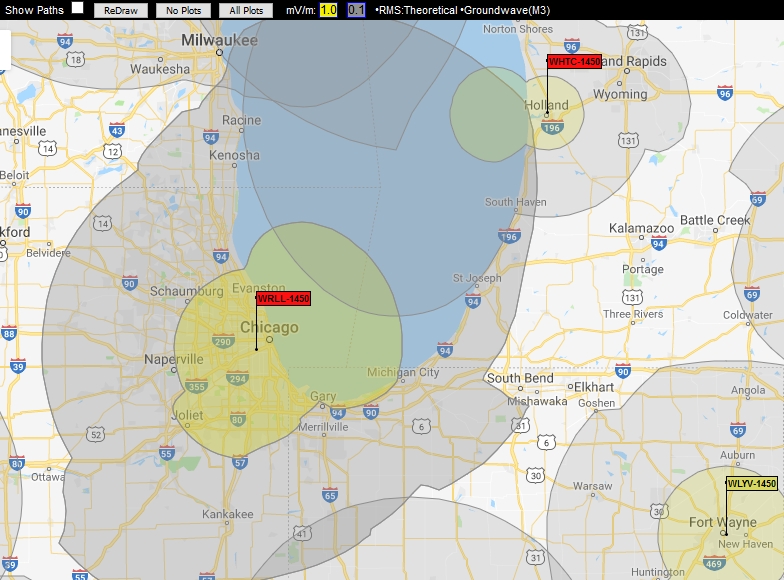The image size is (784, 580).
Task: Click the Coldwater label
Action: pyautogui.click(x=748, y=315)
